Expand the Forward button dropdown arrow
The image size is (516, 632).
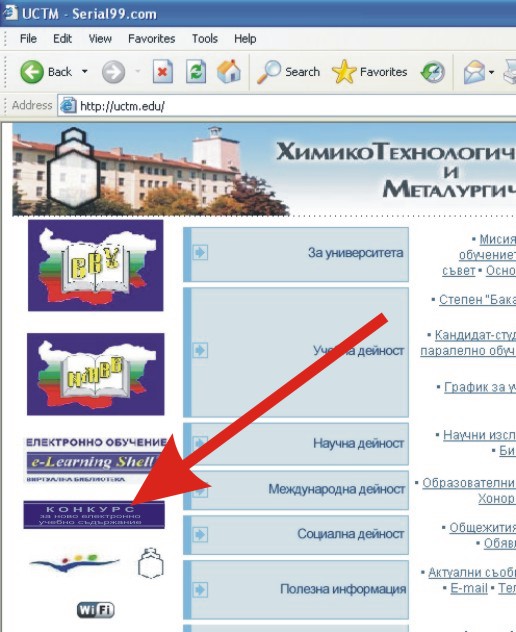137,72
